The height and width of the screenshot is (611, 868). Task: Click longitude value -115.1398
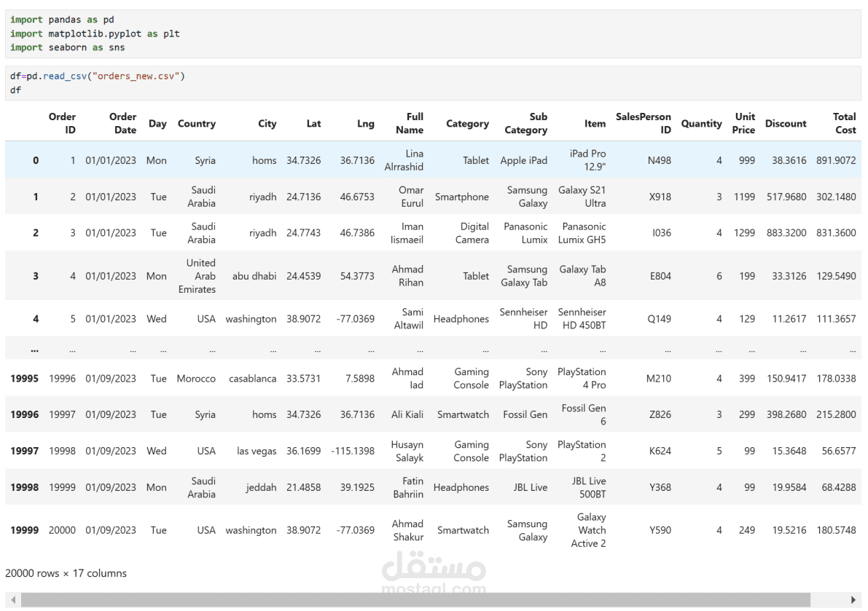tap(353, 452)
